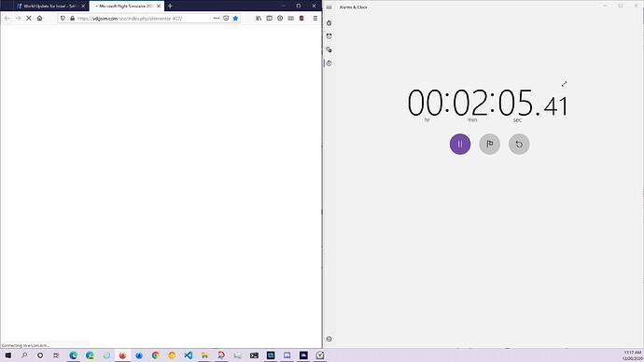Go forward in Firefox

tap(18, 18)
